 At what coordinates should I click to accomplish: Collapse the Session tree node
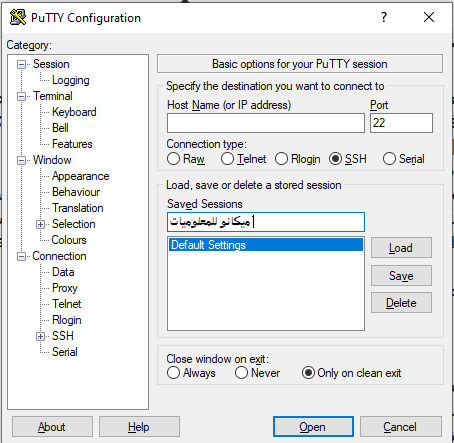point(21,64)
